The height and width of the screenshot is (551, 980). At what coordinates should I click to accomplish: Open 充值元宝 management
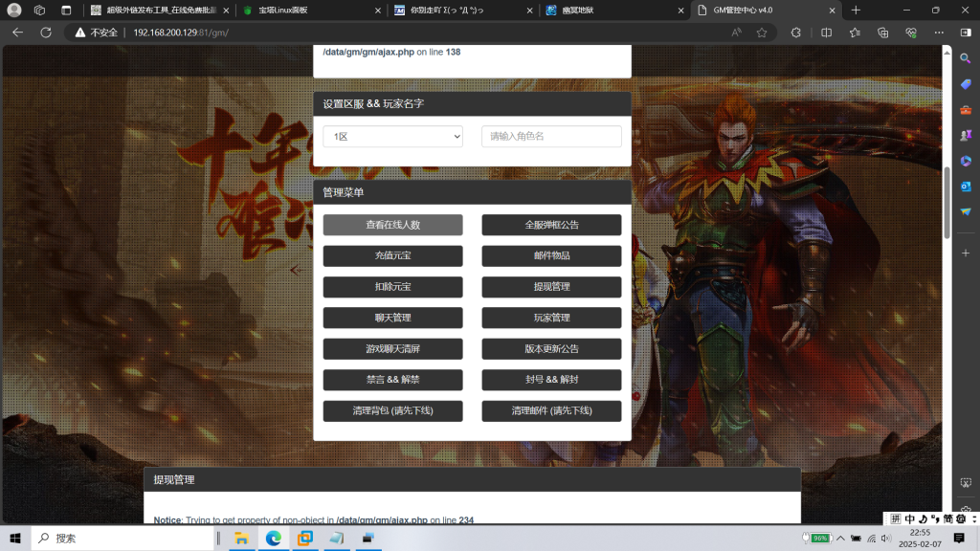tap(392, 255)
